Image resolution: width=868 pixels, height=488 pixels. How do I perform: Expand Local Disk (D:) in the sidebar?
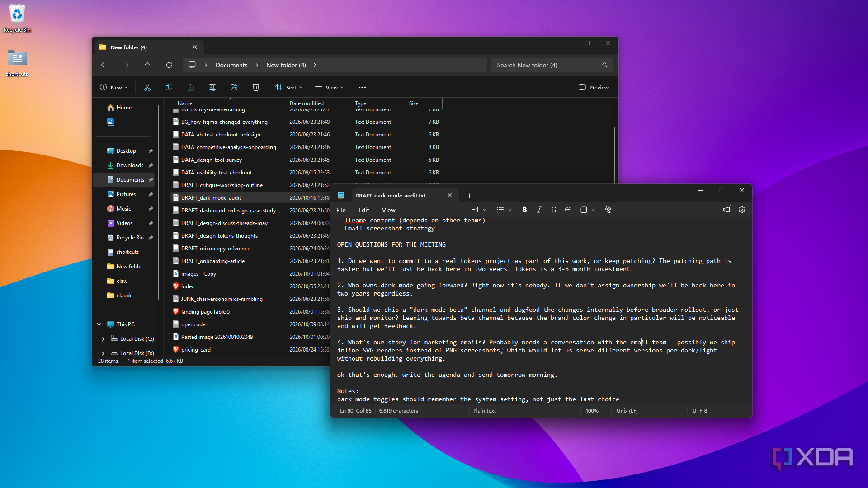(103, 353)
